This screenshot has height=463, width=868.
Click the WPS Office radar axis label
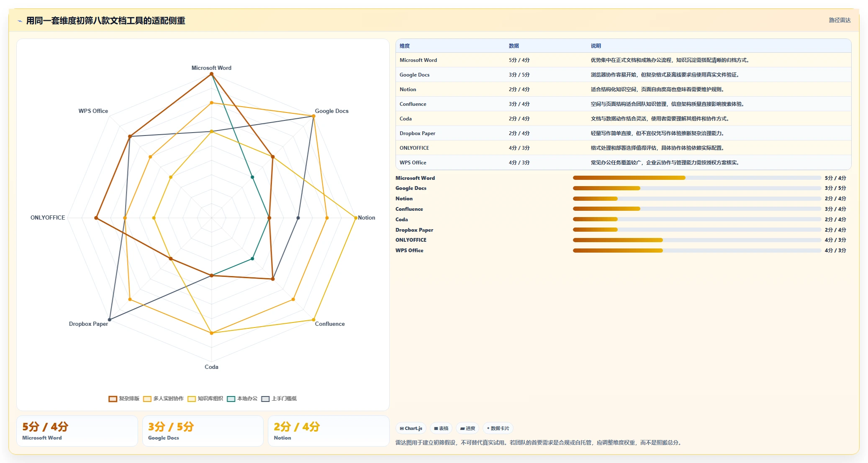coord(93,111)
